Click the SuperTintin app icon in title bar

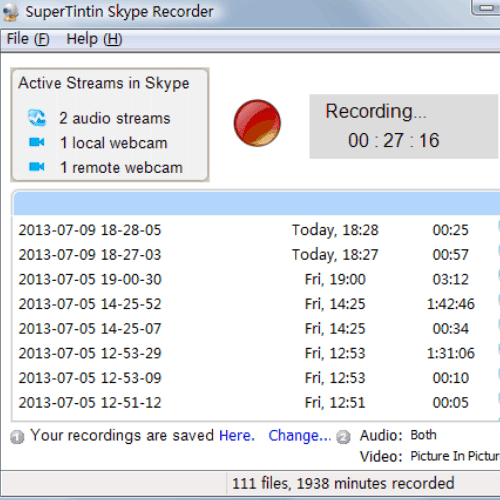[11, 12]
